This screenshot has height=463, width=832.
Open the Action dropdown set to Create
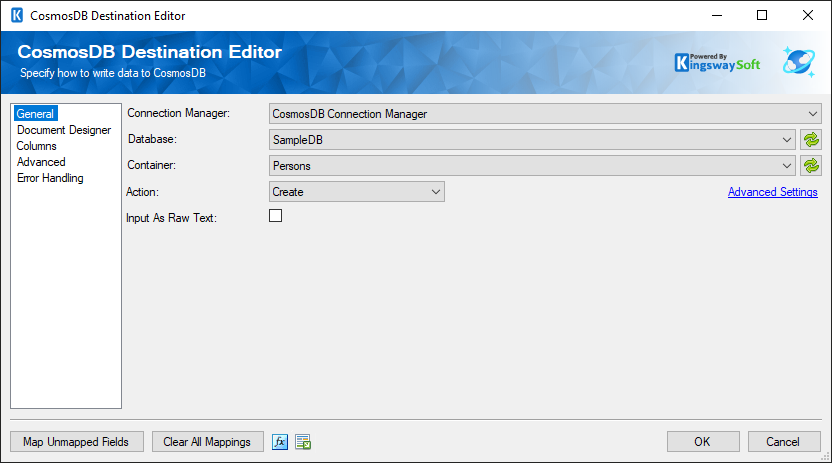point(357,192)
